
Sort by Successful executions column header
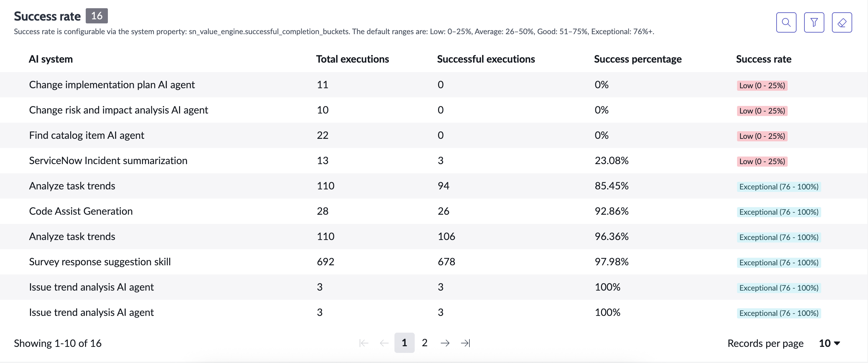[486, 59]
